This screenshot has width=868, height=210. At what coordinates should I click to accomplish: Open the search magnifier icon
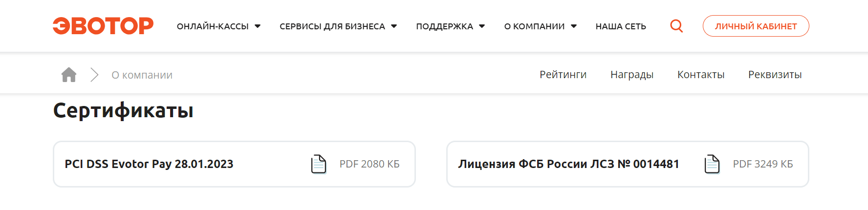(x=676, y=26)
